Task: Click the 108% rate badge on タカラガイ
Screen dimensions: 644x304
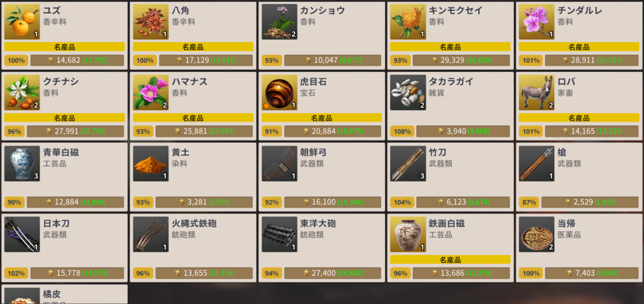Action: pyautogui.click(x=402, y=132)
